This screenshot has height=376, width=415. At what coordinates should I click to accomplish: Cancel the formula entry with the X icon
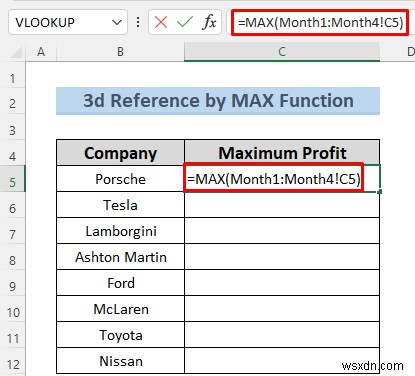coord(161,22)
